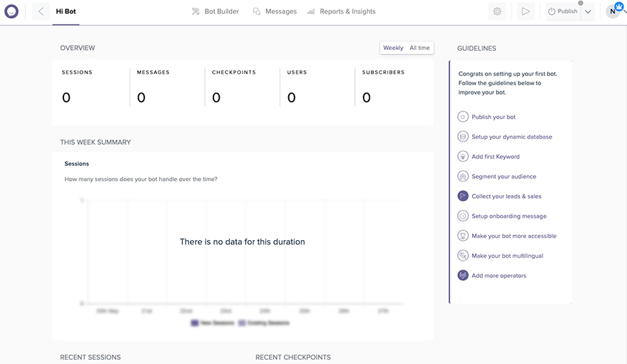Go back using the left arrow
The width and height of the screenshot is (627, 364).
pyautogui.click(x=41, y=11)
